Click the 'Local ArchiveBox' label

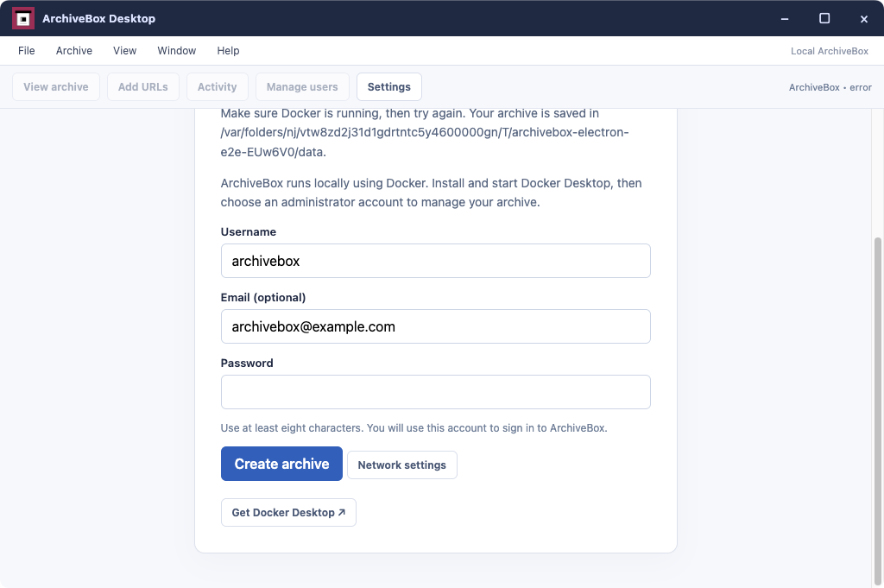[x=830, y=51]
